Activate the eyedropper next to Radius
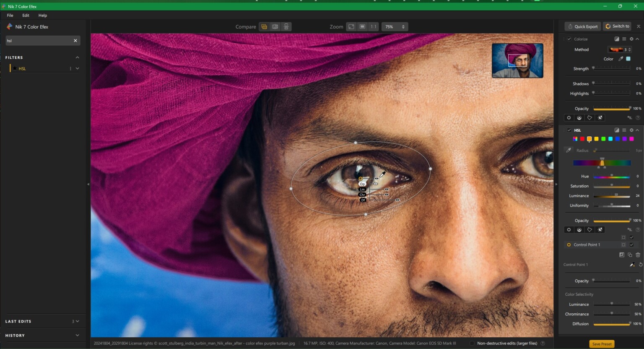Viewport: 644px width, 349px height. [569, 150]
